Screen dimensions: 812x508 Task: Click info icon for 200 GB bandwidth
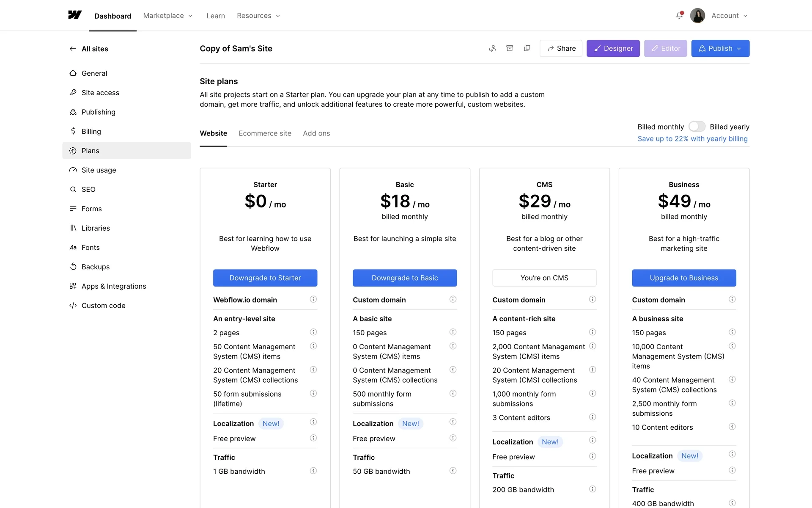(x=593, y=489)
